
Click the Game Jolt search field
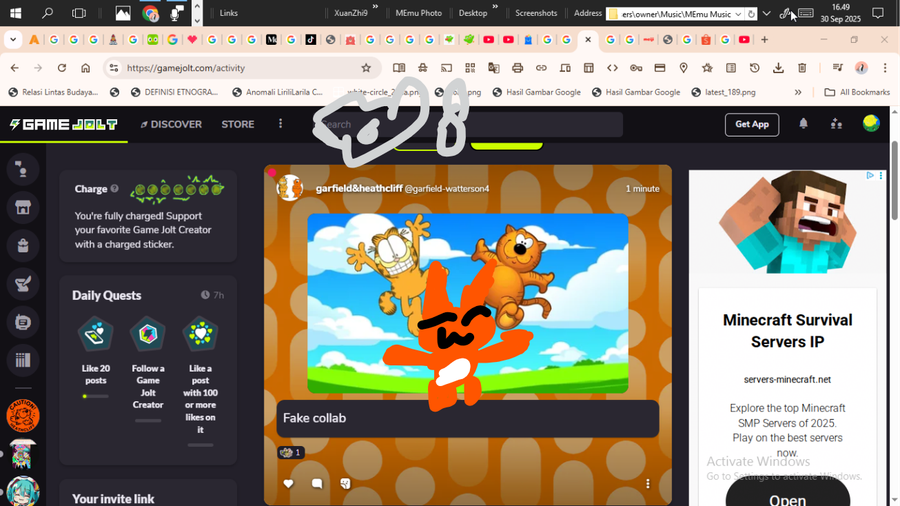coord(468,124)
